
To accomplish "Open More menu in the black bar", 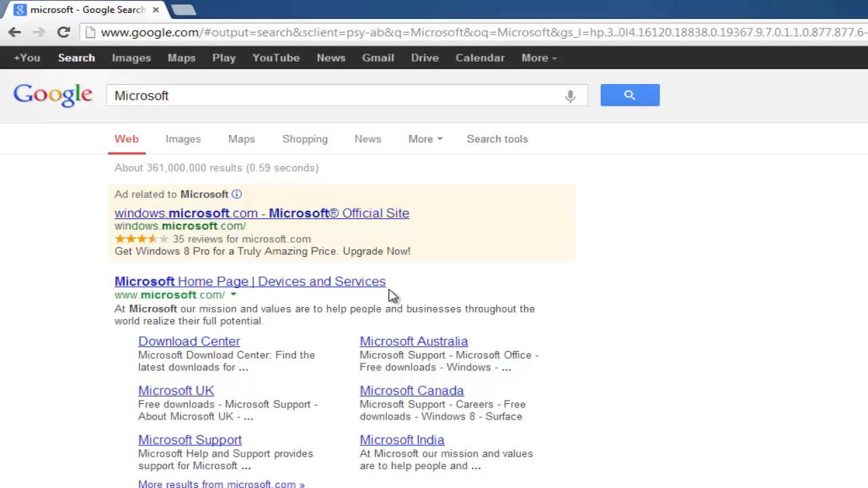I will [x=539, y=58].
